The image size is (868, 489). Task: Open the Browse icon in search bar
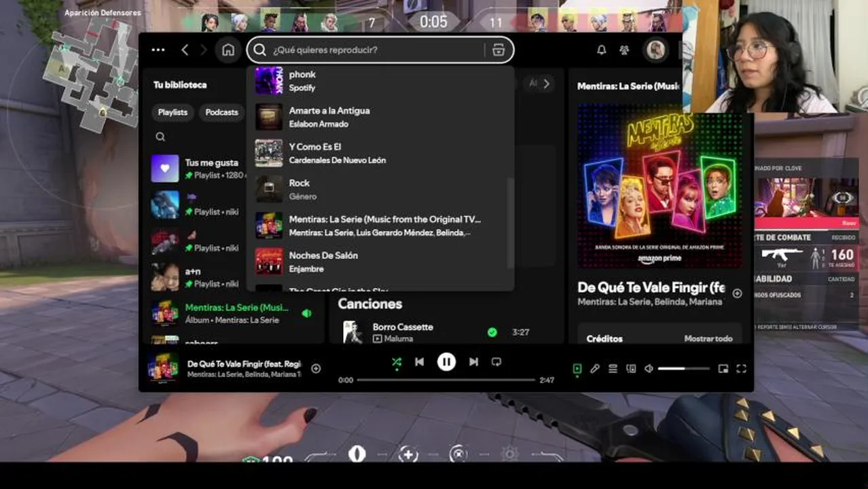[499, 50]
